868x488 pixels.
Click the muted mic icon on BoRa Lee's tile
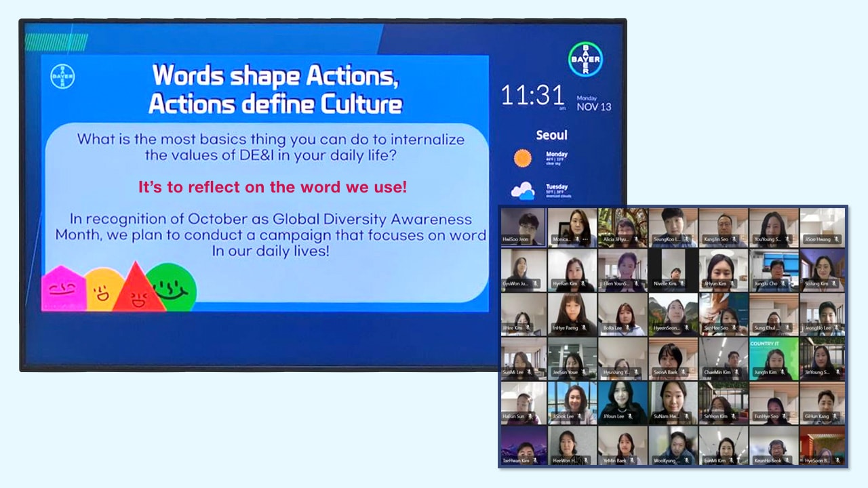coord(627,327)
